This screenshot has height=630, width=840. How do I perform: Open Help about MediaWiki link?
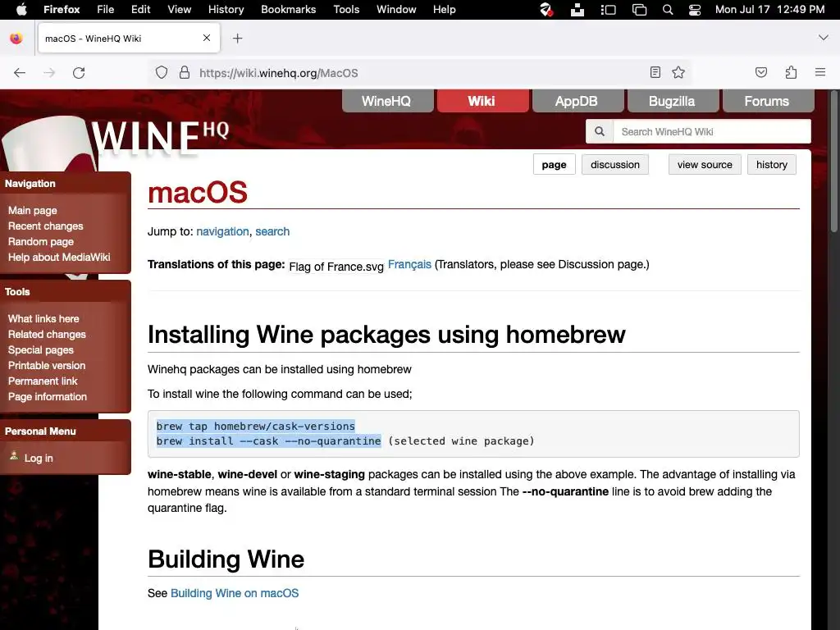[x=59, y=257]
